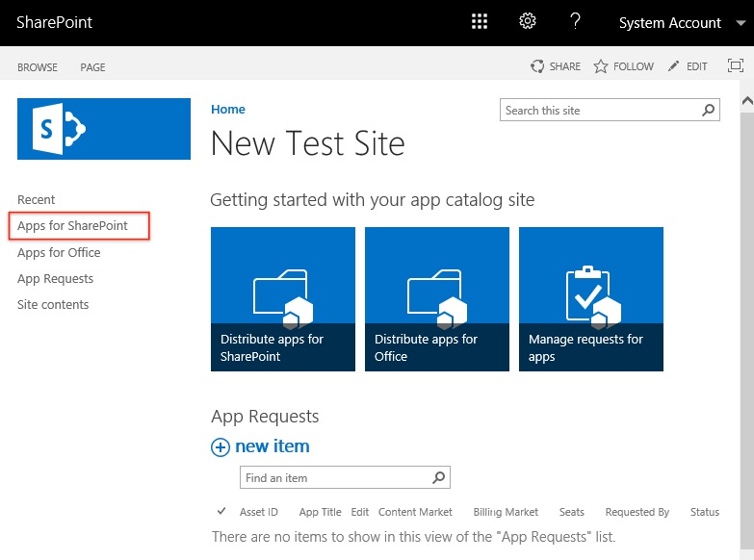Click the EDIT pencil button
This screenshot has width=754, height=560.
[x=688, y=66]
